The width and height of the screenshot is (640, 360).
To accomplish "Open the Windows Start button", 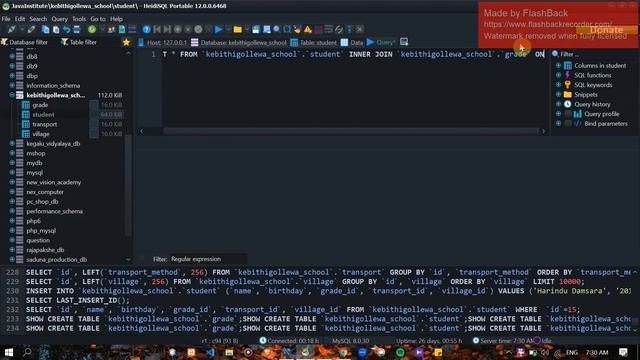I will click(x=8, y=352).
